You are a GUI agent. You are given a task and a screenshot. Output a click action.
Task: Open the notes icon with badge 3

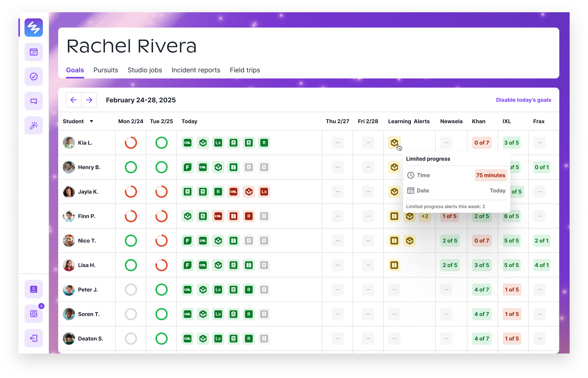[34, 314]
